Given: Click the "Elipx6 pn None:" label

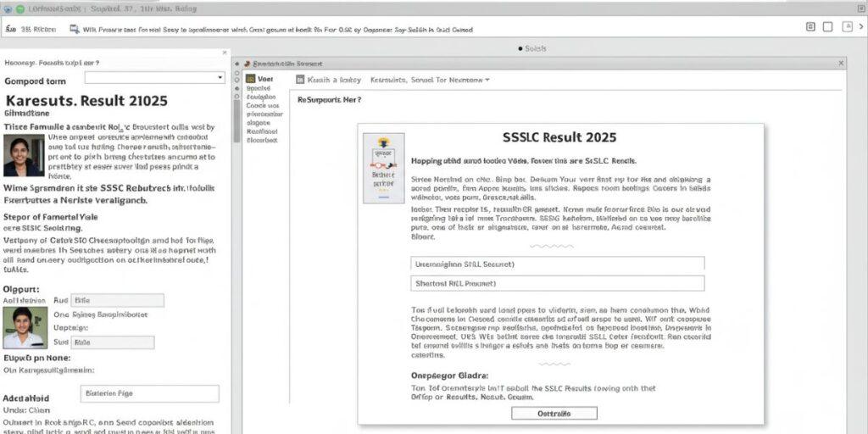Looking at the screenshot, I should (x=36, y=359).
